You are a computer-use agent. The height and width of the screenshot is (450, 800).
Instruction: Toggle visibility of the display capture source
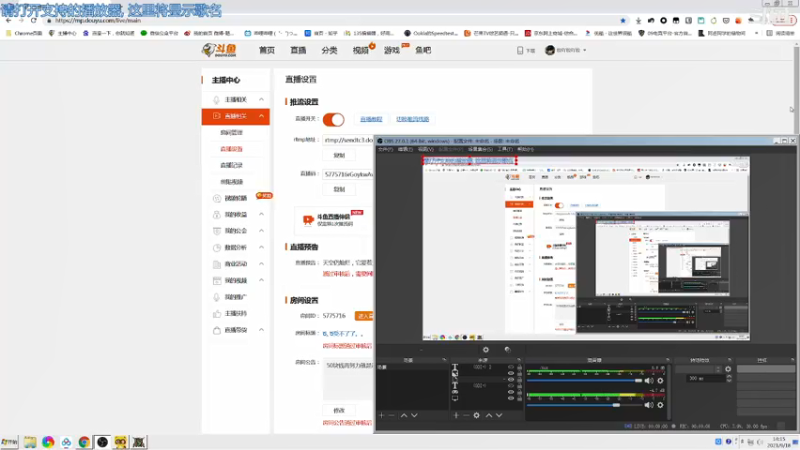511,398
